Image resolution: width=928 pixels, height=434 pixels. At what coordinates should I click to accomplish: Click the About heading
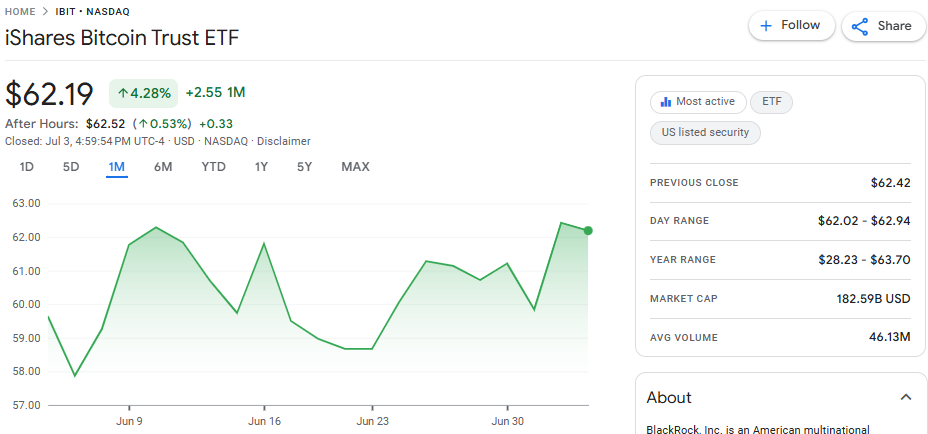click(x=669, y=397)
